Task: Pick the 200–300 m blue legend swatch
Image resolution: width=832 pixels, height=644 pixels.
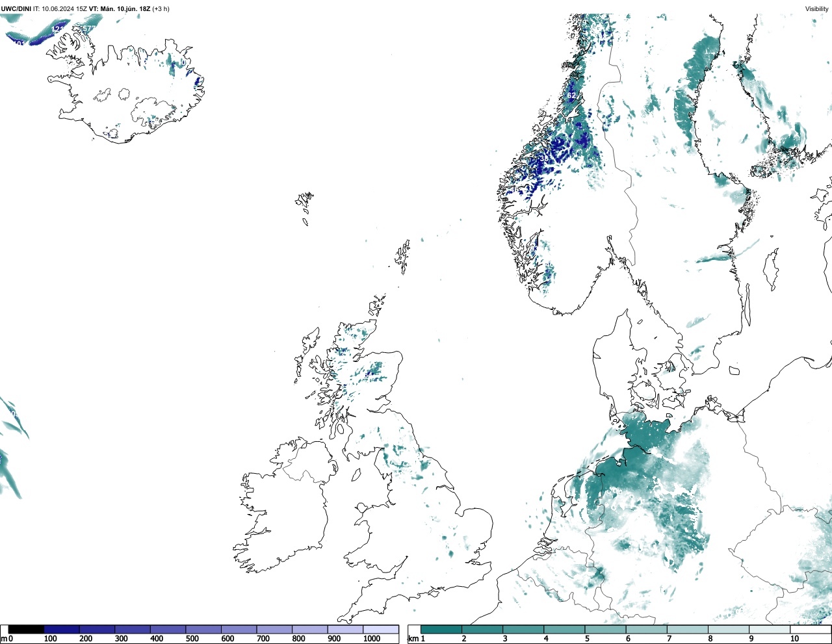Action: click(97, 629)
